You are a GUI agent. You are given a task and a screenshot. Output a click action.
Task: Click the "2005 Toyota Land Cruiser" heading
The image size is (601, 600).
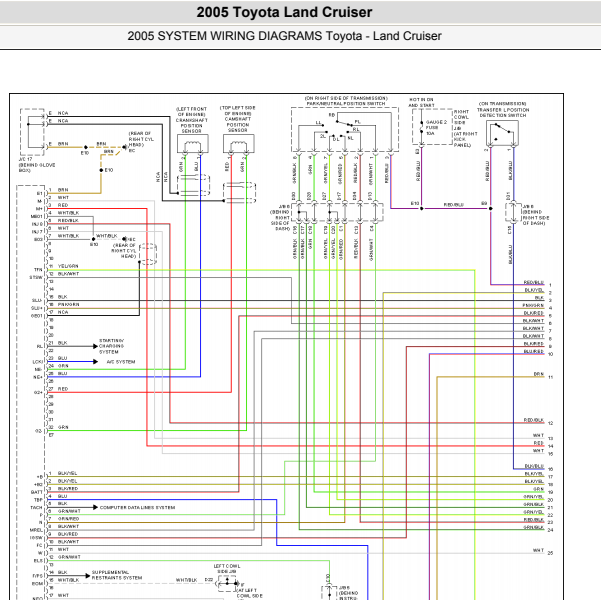[x=284, y=12]
